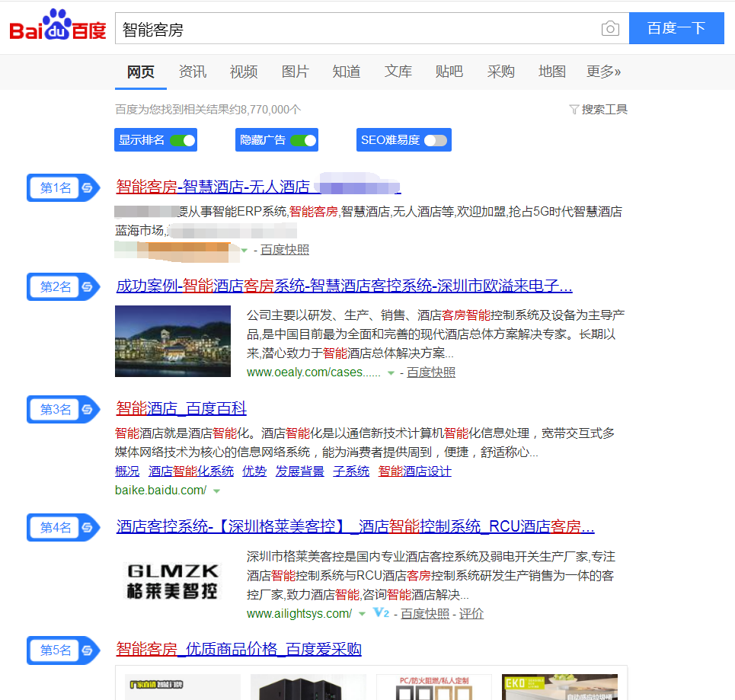The width and height of the screenshot is (735, 700).
Task: Open the GLMZK 格莱美智控 logo thumbnail
Action: click(173, 581)
